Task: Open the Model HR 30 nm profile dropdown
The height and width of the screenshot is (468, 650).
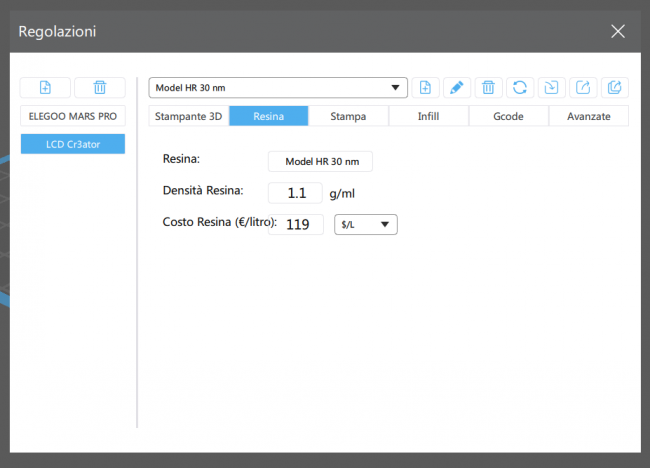Action: [x=278, y=88]
